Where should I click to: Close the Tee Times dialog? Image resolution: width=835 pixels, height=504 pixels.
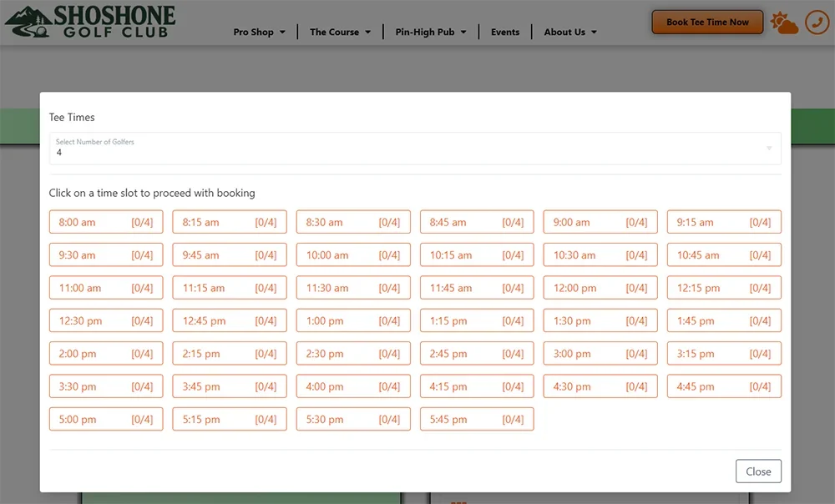pyautogui.click(x=758, y=471)
